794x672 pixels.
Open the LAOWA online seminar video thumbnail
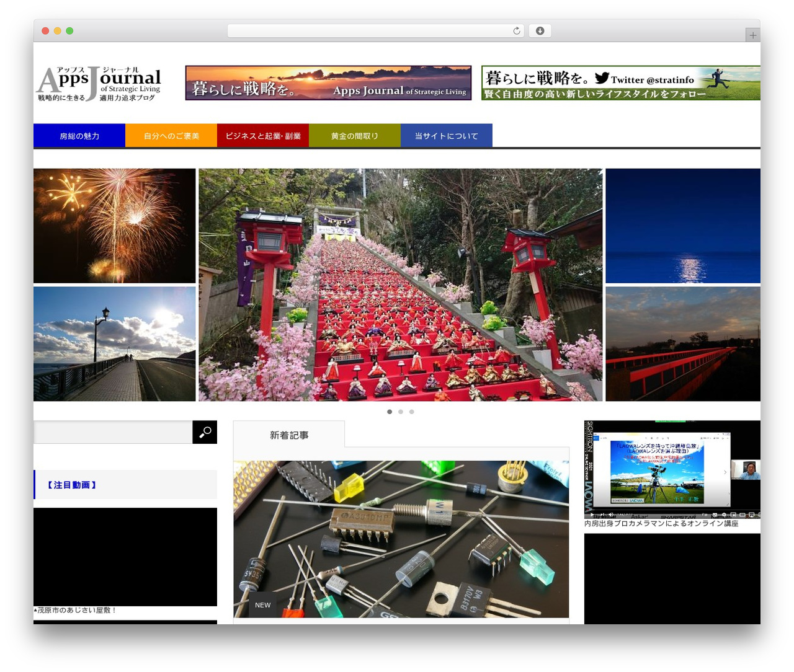click(672, 469)
